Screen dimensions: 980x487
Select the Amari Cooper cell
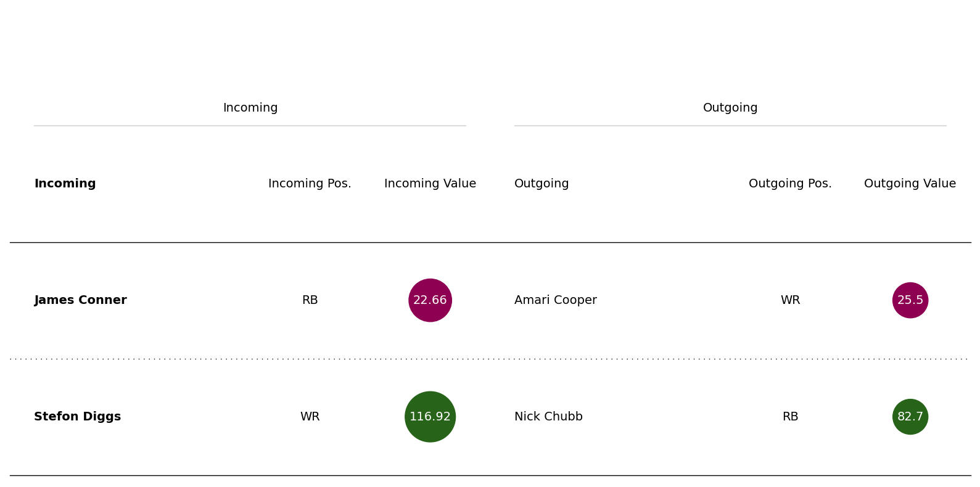coord(555,300)
